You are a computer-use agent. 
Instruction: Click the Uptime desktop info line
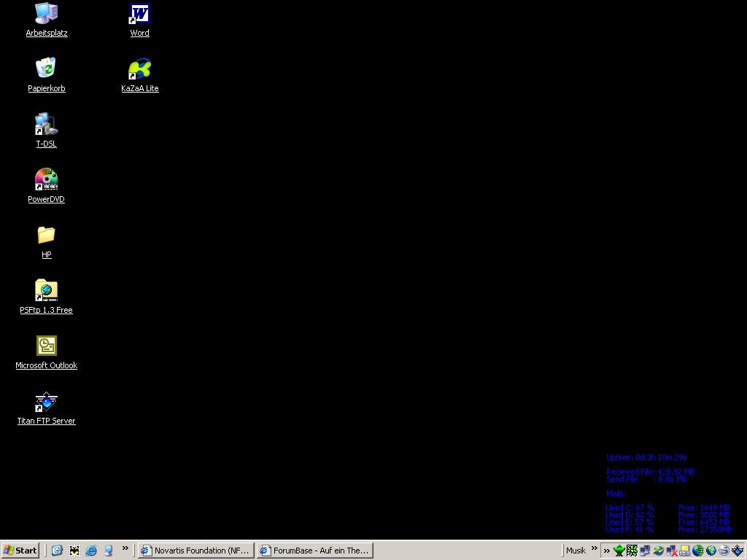pyautogui.click(x=646, y=457)
